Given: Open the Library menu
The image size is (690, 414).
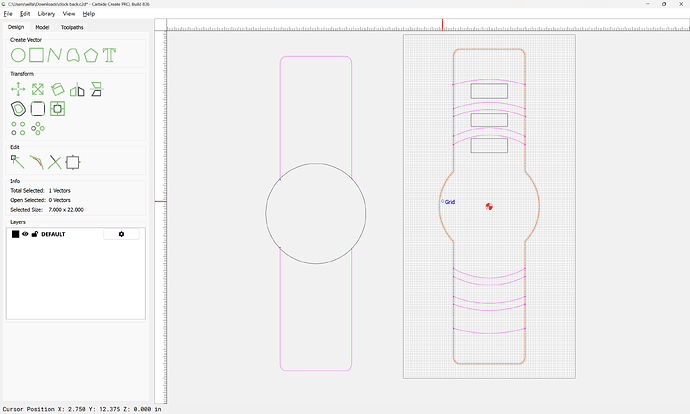Looking at the screenshot, I should point(46,14).
